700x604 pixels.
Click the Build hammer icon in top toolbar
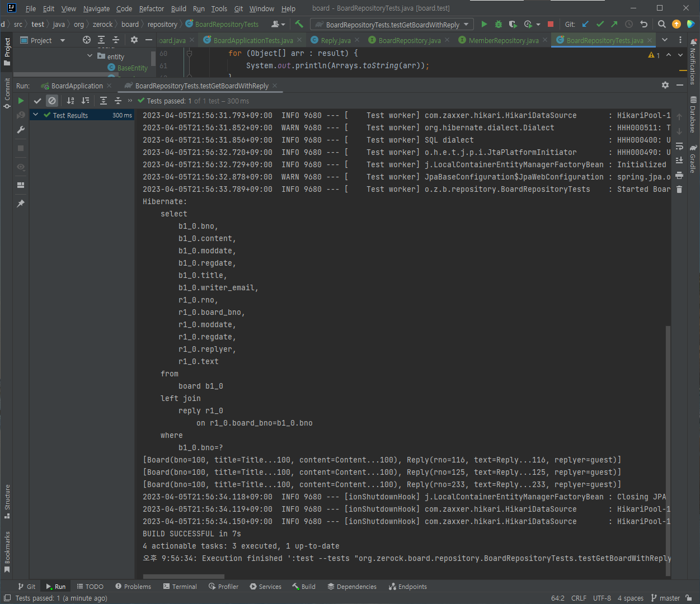299,24
